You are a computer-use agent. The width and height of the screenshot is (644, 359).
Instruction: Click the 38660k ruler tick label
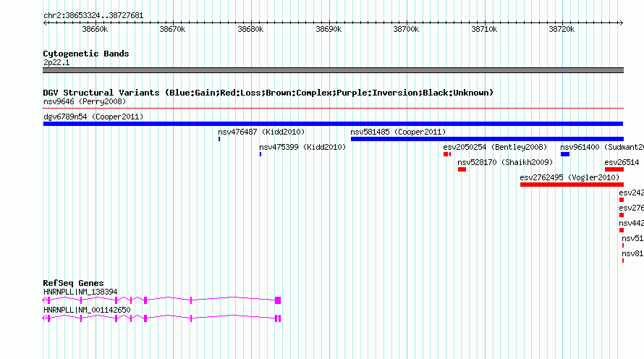click(x=95, y=29)
